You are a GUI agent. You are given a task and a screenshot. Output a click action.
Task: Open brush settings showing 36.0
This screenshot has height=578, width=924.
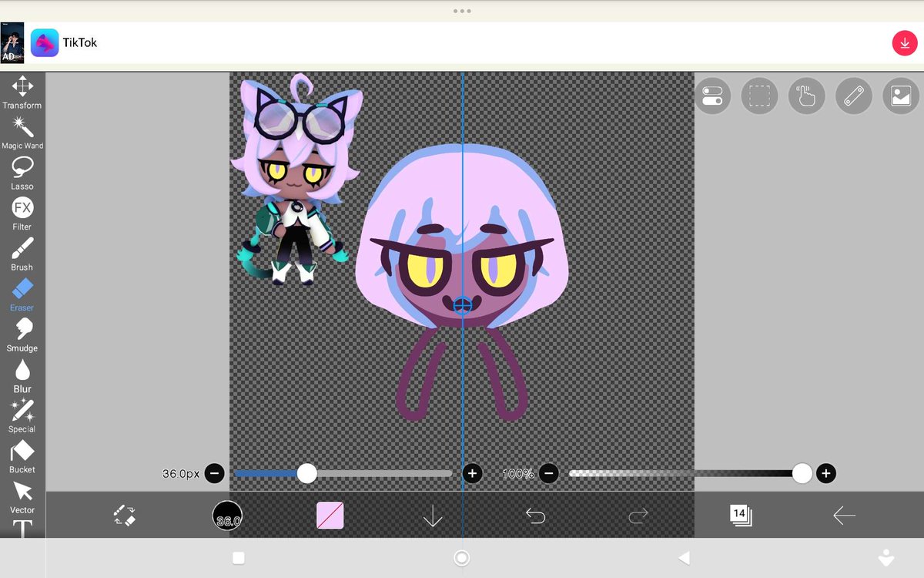[x=227, y=516]
